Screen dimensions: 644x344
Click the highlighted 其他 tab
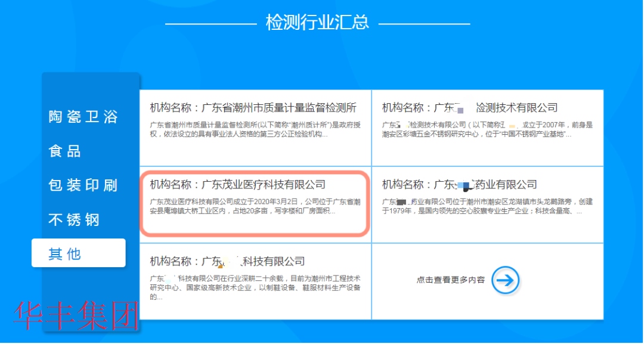coord(79,253)
